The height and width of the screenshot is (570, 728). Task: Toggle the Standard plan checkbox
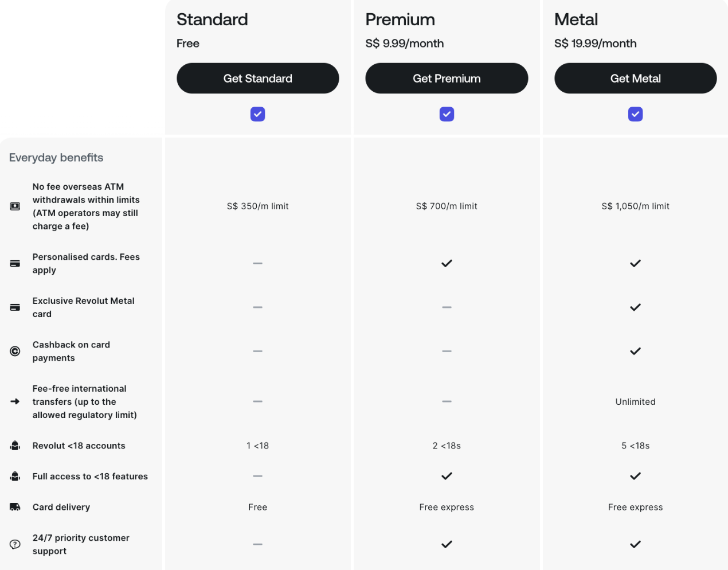pos(257,114)
